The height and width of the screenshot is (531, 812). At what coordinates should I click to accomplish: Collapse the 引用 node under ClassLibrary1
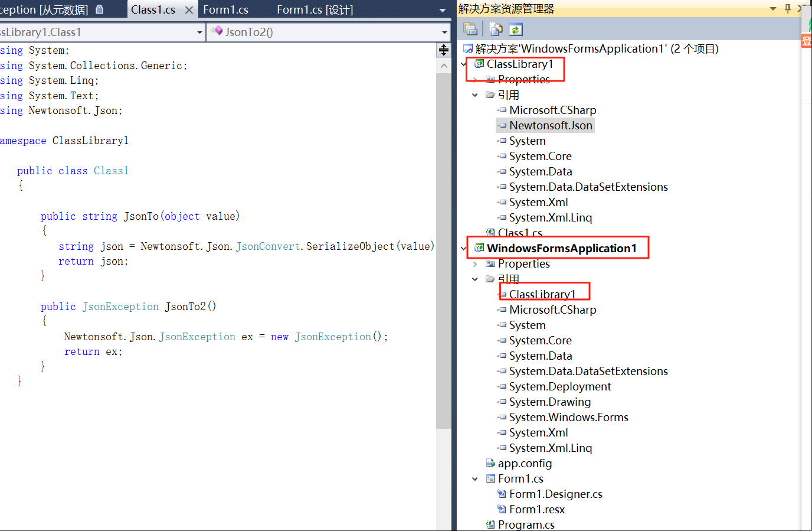[475, 95]
